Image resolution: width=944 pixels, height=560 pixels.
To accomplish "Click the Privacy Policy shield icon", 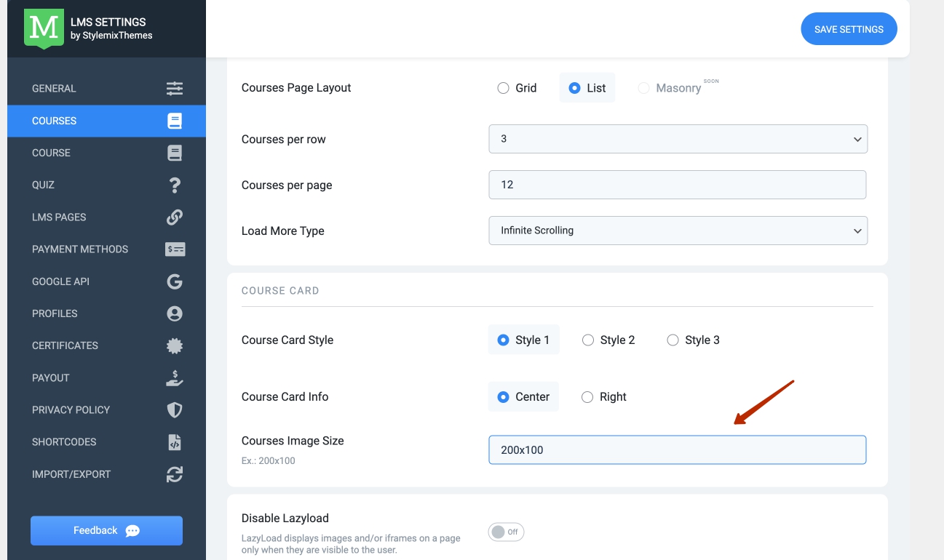I will (175, 410).
